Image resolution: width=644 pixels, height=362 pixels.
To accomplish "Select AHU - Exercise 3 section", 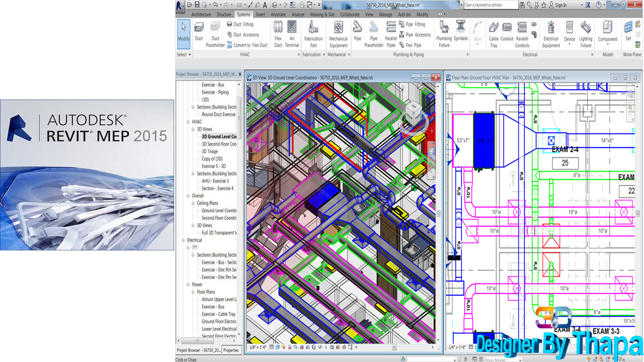I will pyautogui.click(x=215, y=181).
